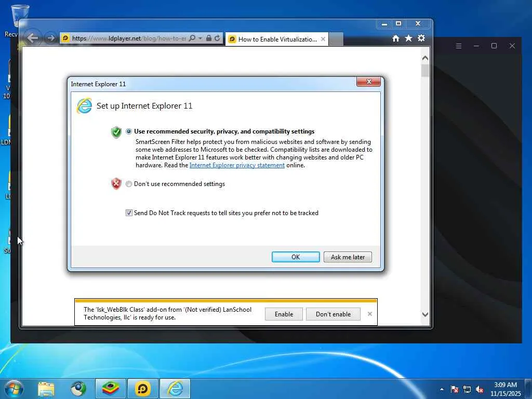Open the Tools gear icon menu
The image size is (532, 399).
421,38
